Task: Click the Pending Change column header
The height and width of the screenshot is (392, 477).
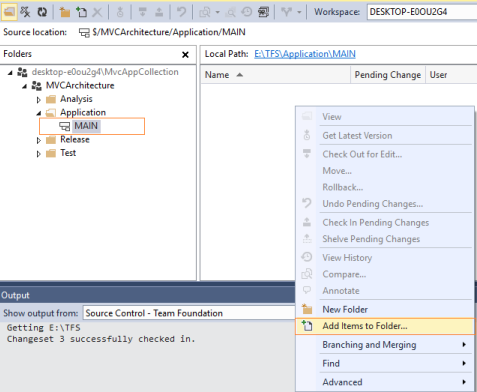Action: (388, 75)
